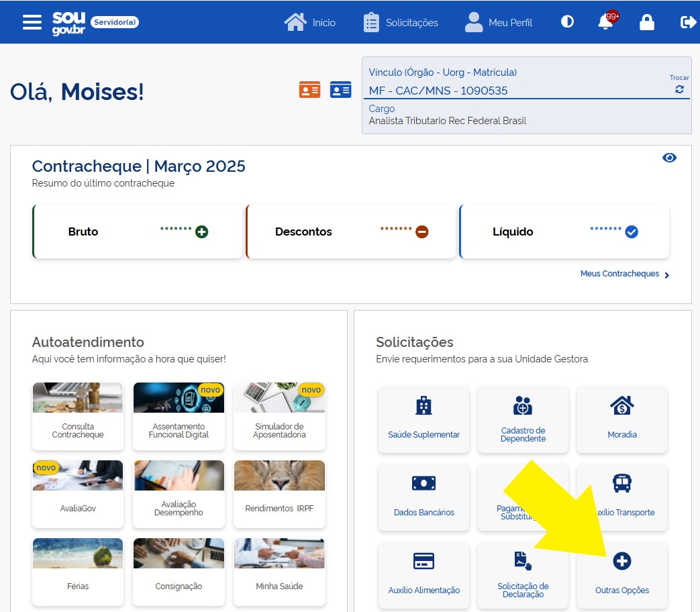Click the logout exit icon
This screenshot has width=700, height=612.
point(688,22)
